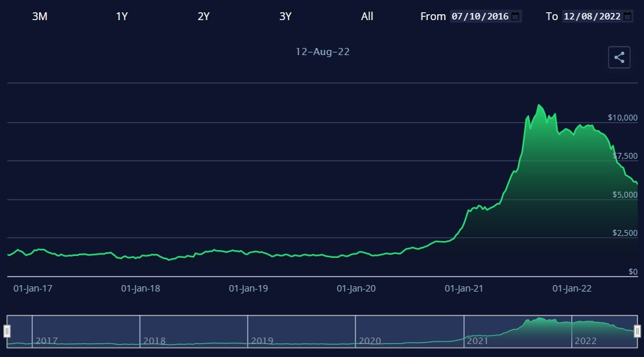Screen dimensions: 644x357
Task: Grab the left navigator range handle
Action: 7,332
